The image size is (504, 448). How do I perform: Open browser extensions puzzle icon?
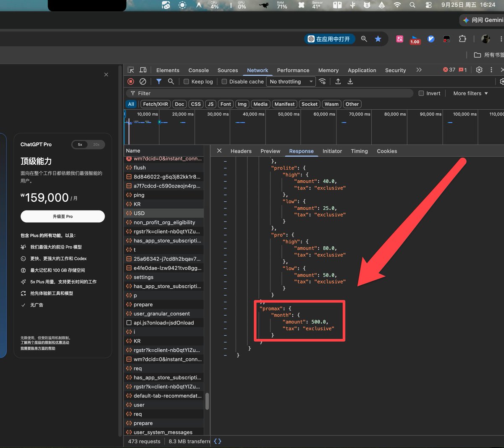462,39
